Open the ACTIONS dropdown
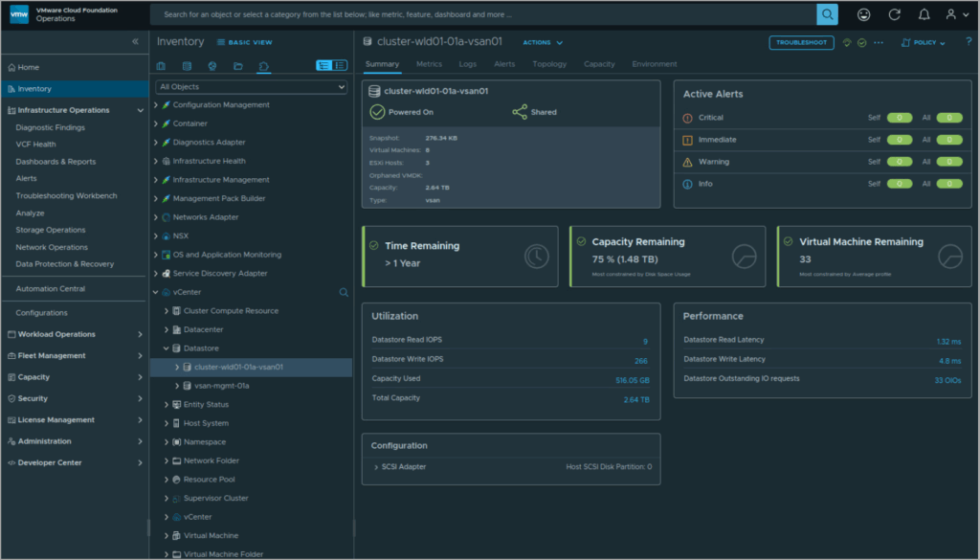 (x=543, y=42)
